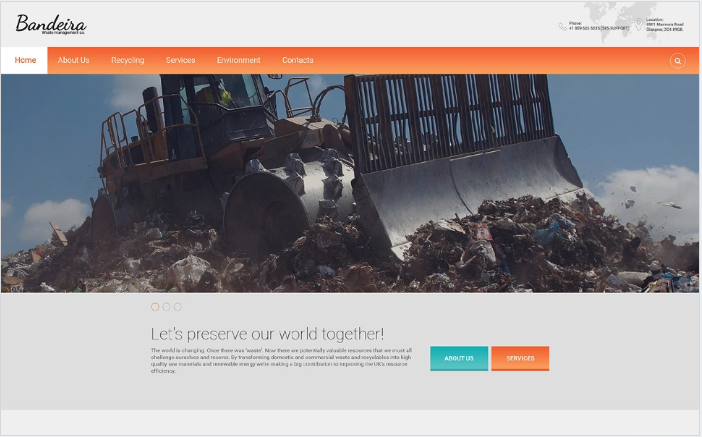
Task: Open the search icon in navbar
Action: click(x=677, y=61)
